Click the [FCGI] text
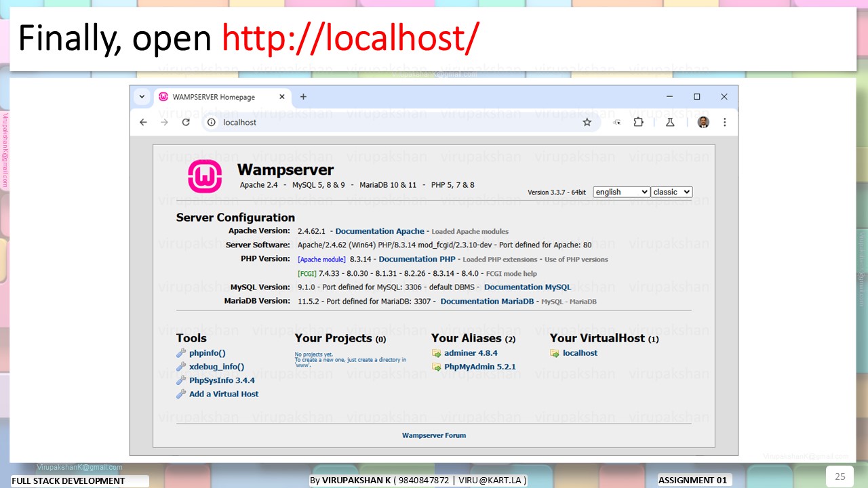868x488 pixels. click(307, 274)
